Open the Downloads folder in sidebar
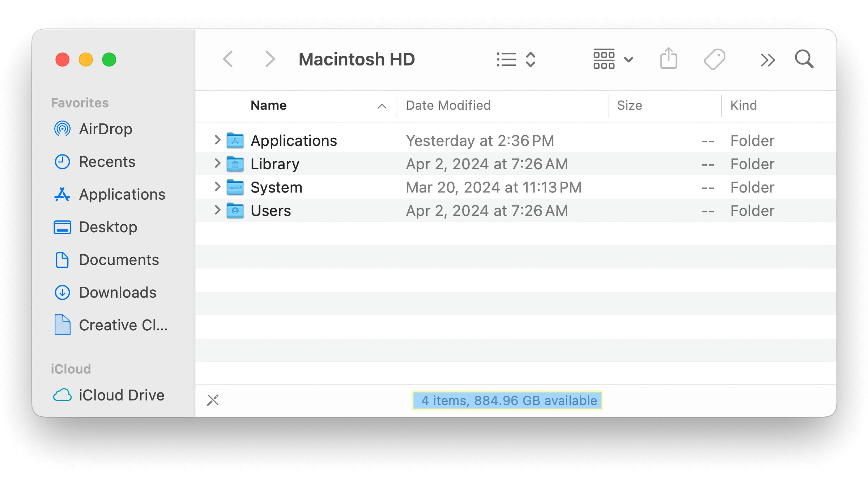Image resolution: width=868 pixels, height=488 pixels. [118, 292]
